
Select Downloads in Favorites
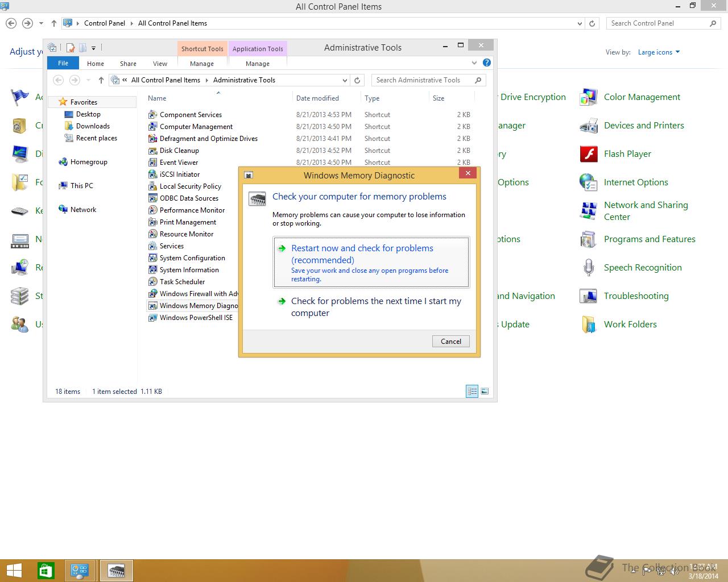click(x=93, y=126)
